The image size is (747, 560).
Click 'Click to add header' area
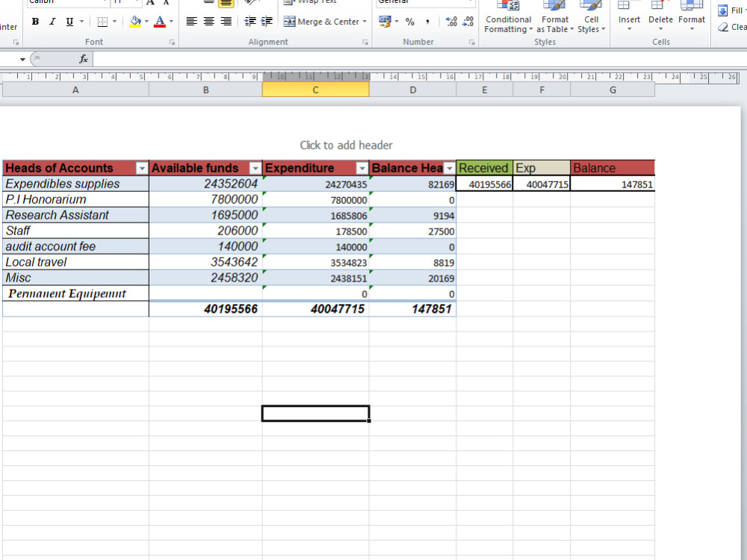point(347,146)
